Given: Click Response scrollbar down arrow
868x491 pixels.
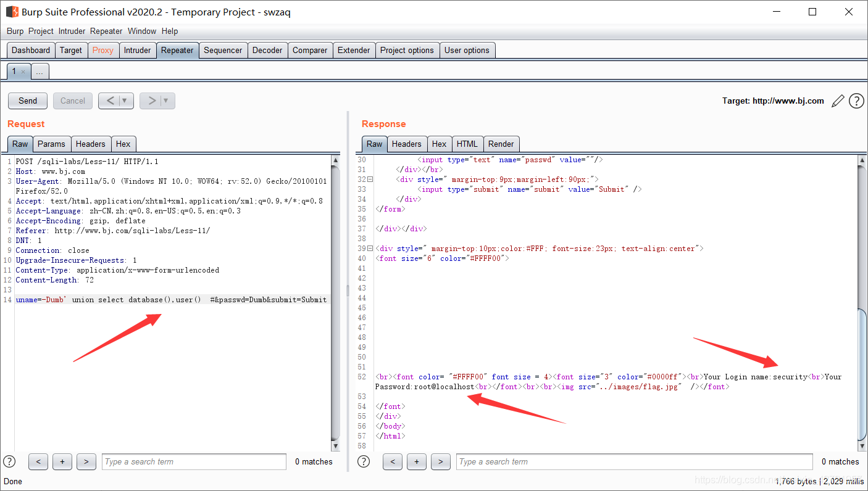Looking at the screenshot, I should (x=862, y=445).
